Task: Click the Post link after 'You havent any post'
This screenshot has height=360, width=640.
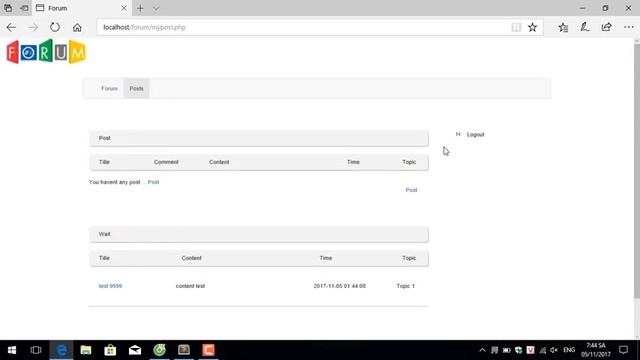Action: coord(153,182)
